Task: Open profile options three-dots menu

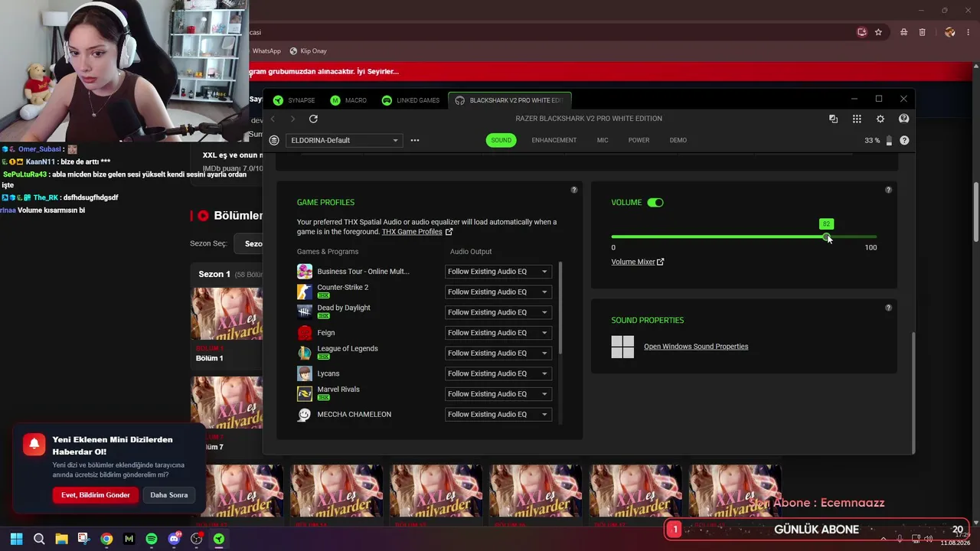Action: point(415,140)
